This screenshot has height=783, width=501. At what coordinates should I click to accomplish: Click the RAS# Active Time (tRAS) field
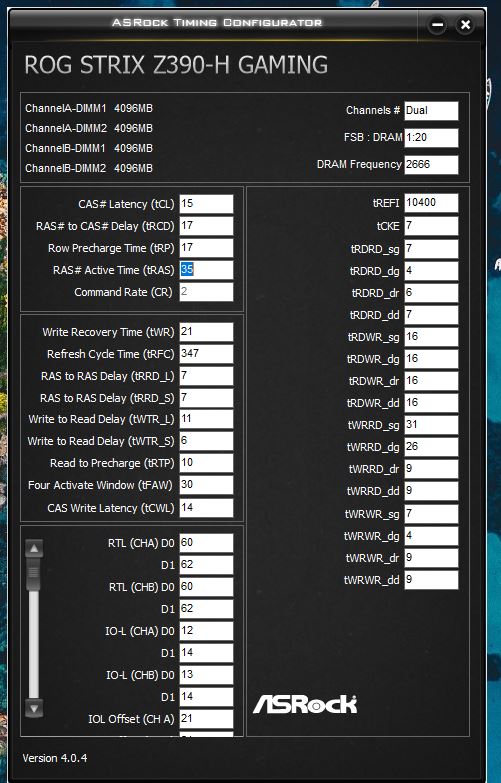tap(206, 270)
